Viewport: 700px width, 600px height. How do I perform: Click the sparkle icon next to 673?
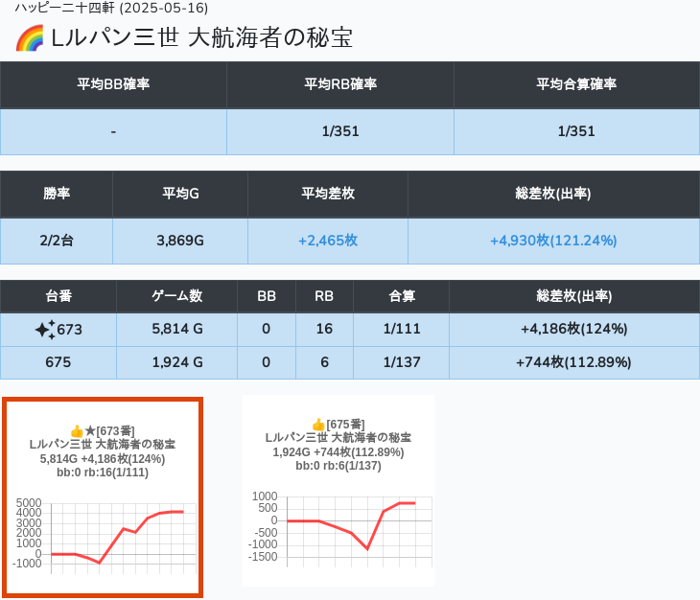(x=45, y=330)
